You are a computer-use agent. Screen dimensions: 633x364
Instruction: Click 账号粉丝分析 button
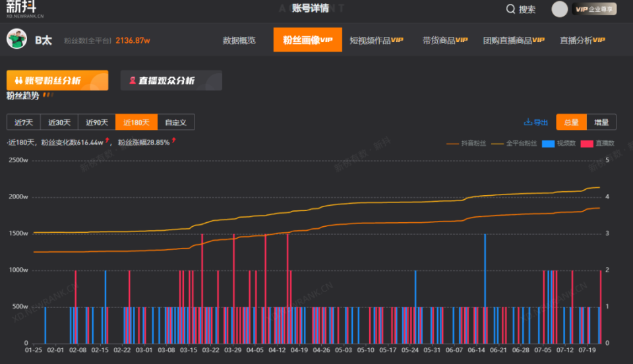pos(57,80)
